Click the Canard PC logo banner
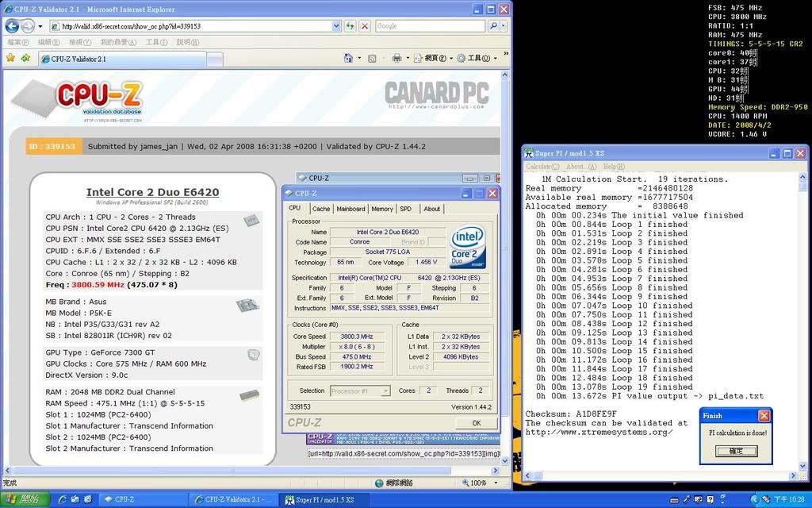812x508 pixels. pos(437,95)
